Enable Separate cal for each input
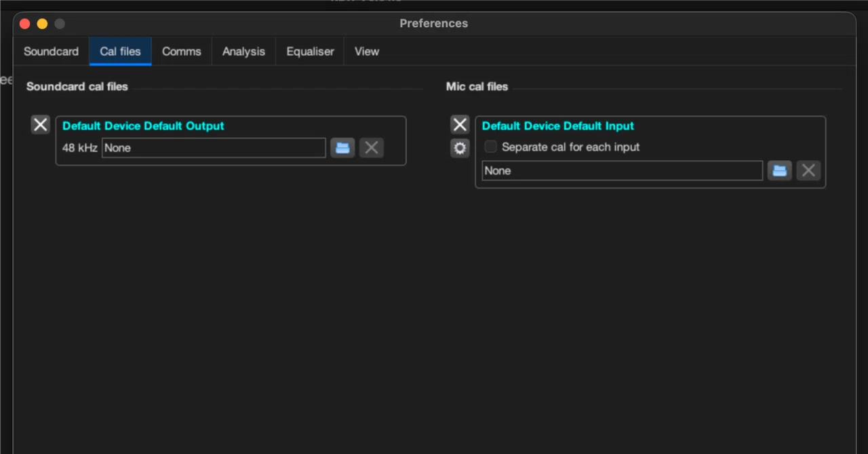This screenshot has height=454, width=868. coord(490,147)
